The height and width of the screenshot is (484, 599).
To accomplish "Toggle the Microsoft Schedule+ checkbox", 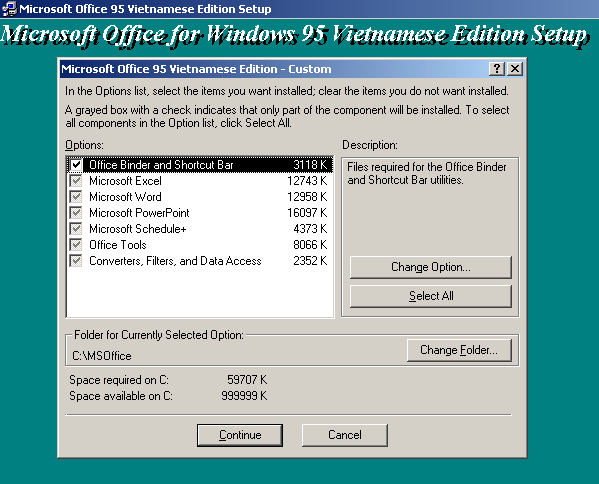I will click(76, 229).
